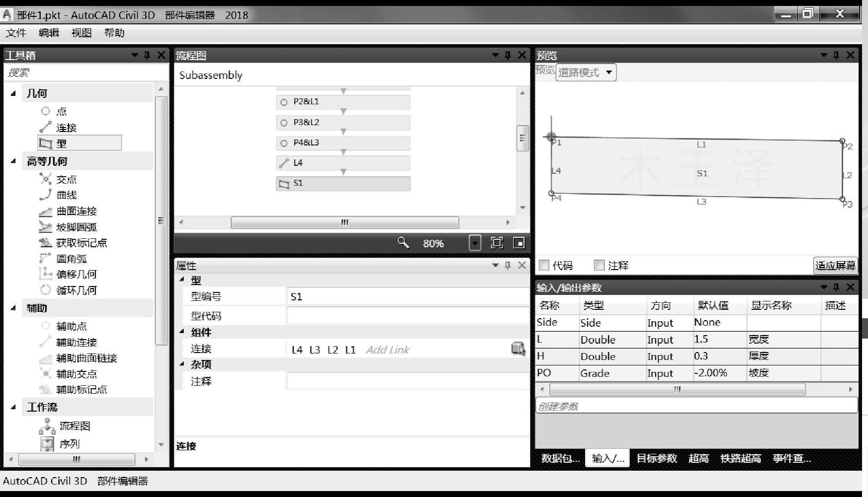Open the 流程图 panel options arrow

pos(495,55)
